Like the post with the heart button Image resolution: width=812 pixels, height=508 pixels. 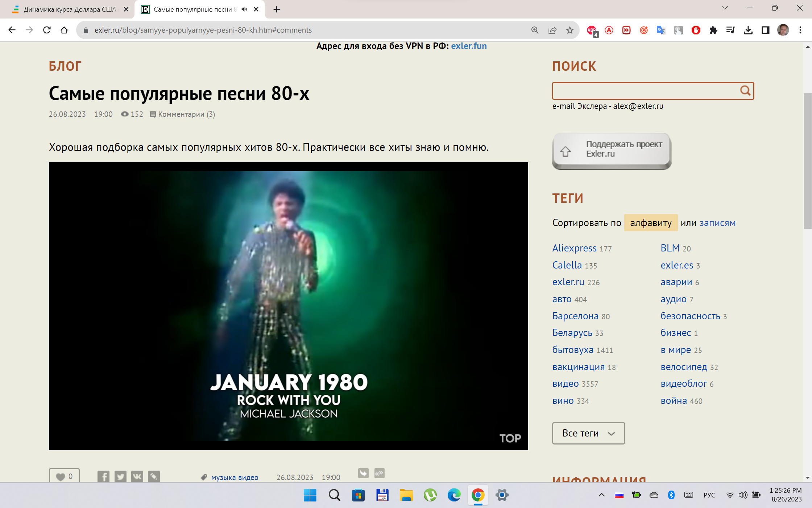64,476
